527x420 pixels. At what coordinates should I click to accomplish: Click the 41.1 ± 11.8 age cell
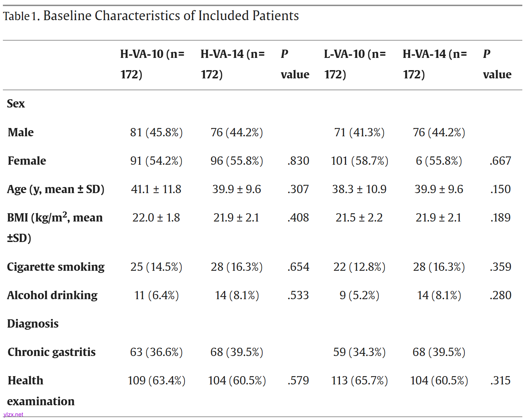(x=156, y=189)
